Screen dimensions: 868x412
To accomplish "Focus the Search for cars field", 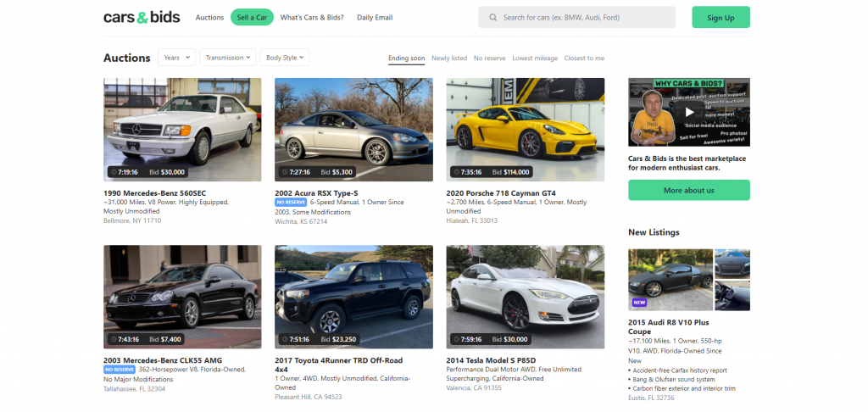I will tap(576, 17).
